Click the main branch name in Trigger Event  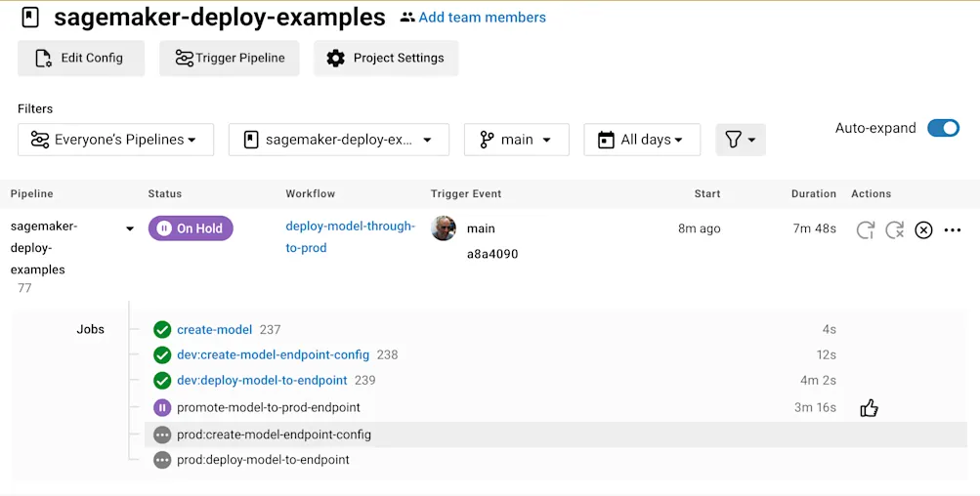point(481,228)
